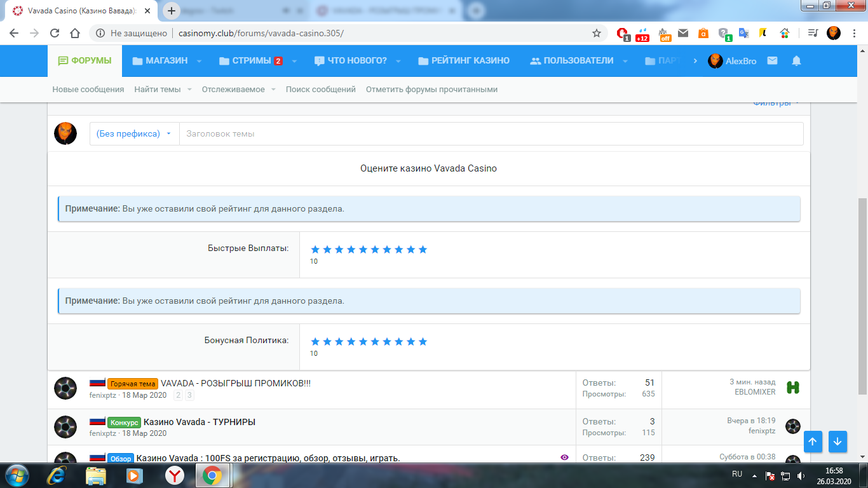Open thread Казино Vavada : 100FS за регистрацию
Viewport: 868px width, 488px height.
coord(268,458)
